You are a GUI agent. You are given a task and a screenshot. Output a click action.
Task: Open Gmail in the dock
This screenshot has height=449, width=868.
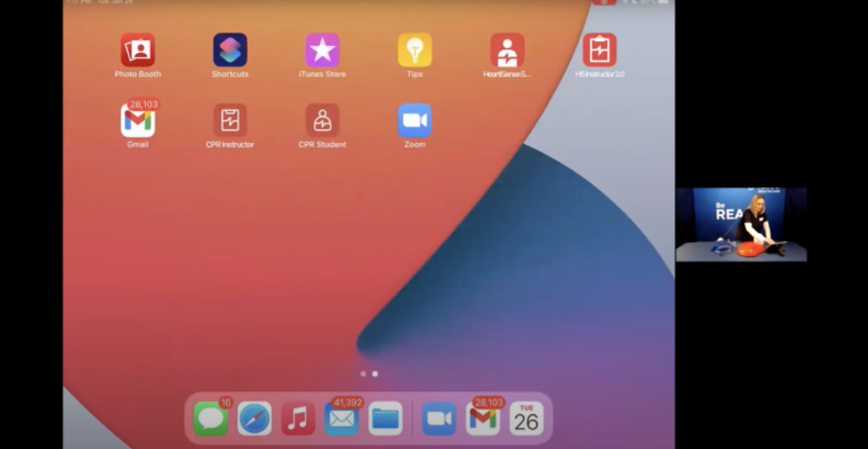point(483,419)
